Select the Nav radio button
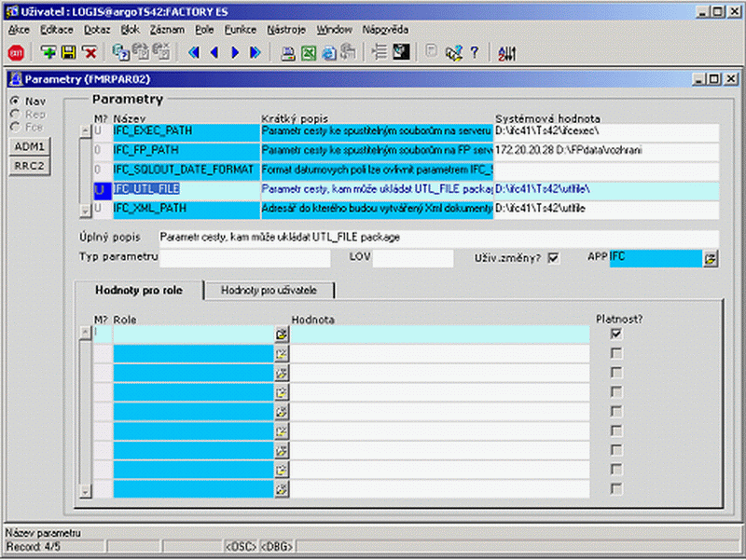This screenshot has width=746, height=560. point(15,102)
